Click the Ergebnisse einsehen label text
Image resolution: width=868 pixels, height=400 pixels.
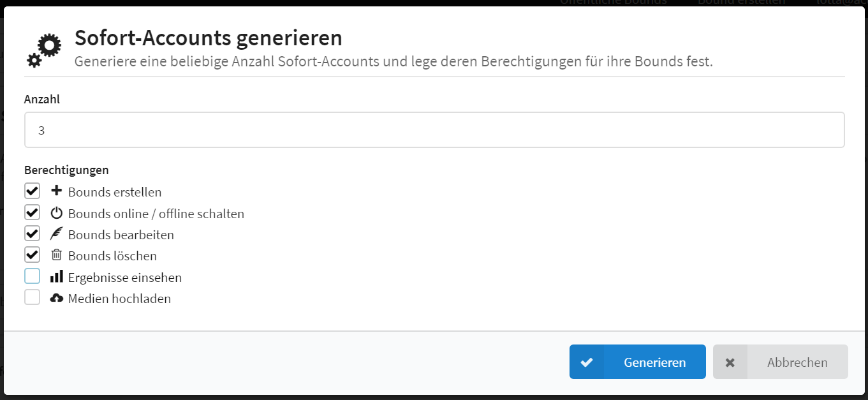click(x=125, y=278)
